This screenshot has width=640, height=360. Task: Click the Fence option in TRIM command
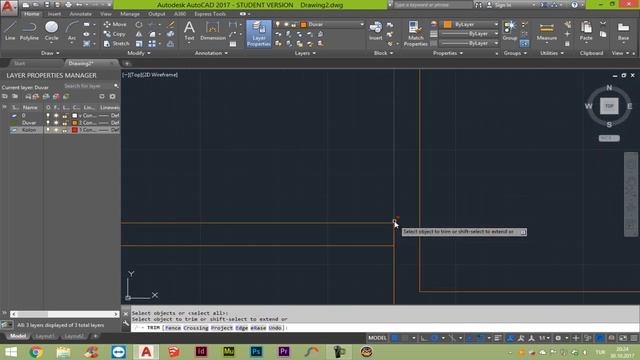173,328
